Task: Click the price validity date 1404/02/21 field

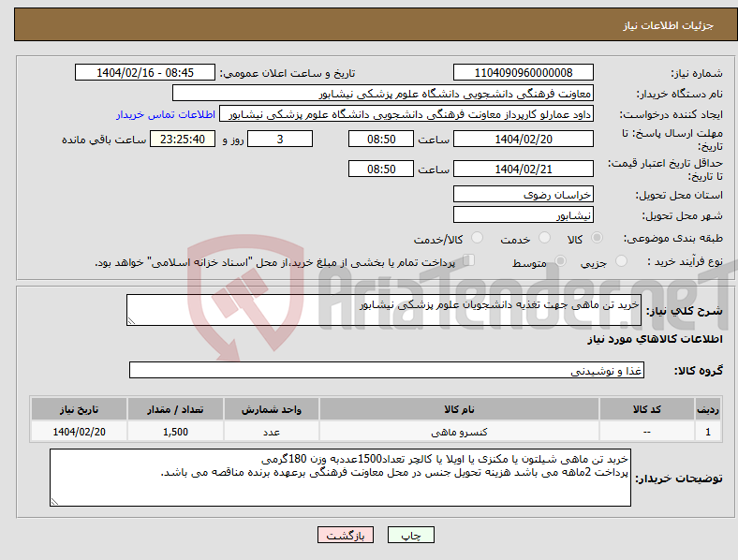Action: click(x=523, y=169)
